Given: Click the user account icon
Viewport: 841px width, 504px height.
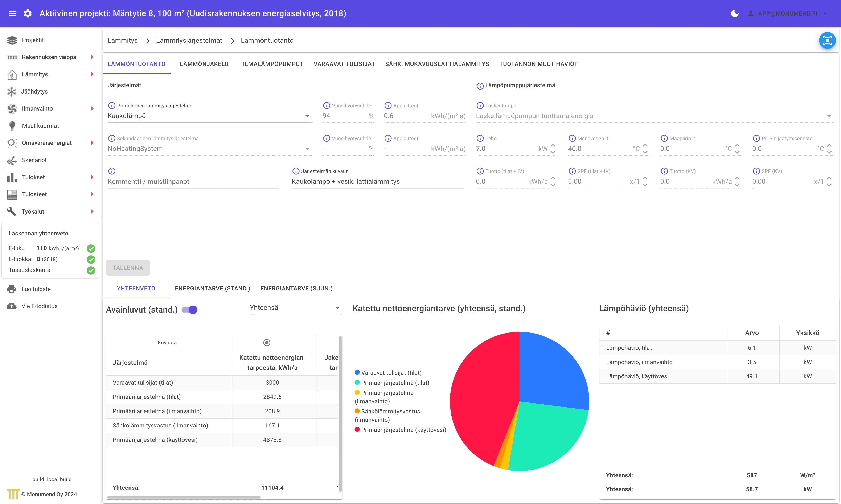Looking at the screenshot, I should (751, 14).
